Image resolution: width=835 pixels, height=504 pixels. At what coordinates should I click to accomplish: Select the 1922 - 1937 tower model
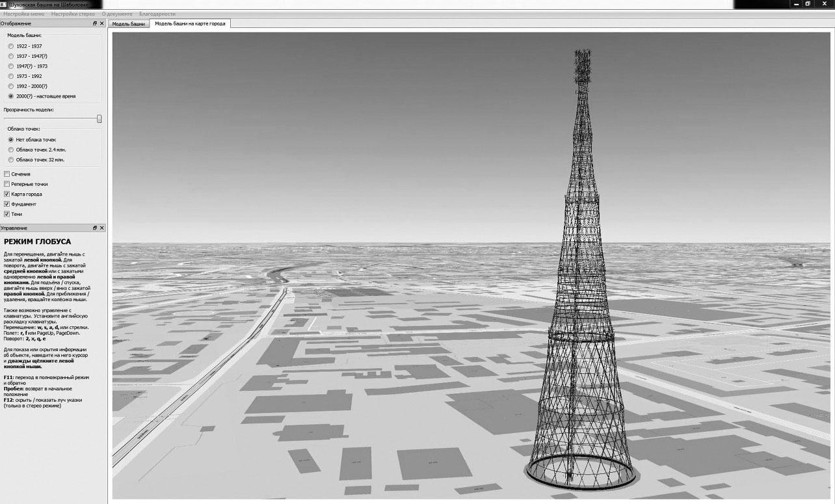coord(10,46)
